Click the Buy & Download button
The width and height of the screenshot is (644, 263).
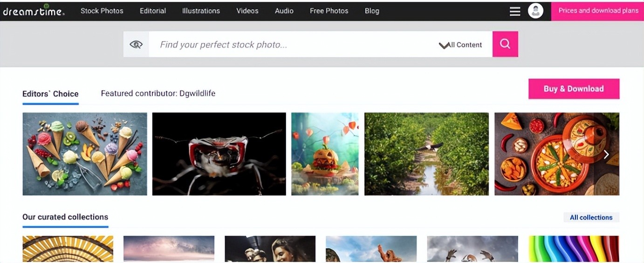coord(574,89)
